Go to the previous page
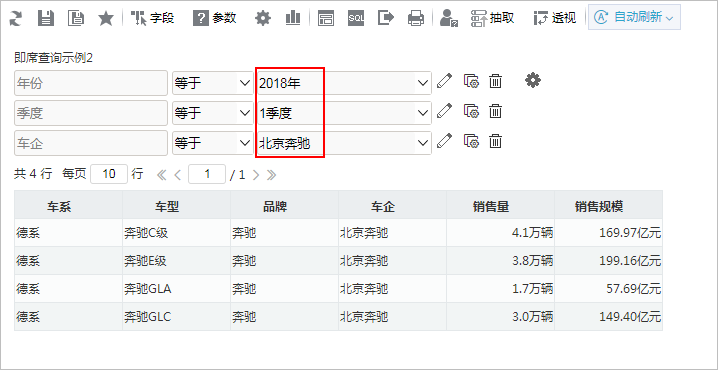This screenshot has width=718, height=370. (178, 174)
